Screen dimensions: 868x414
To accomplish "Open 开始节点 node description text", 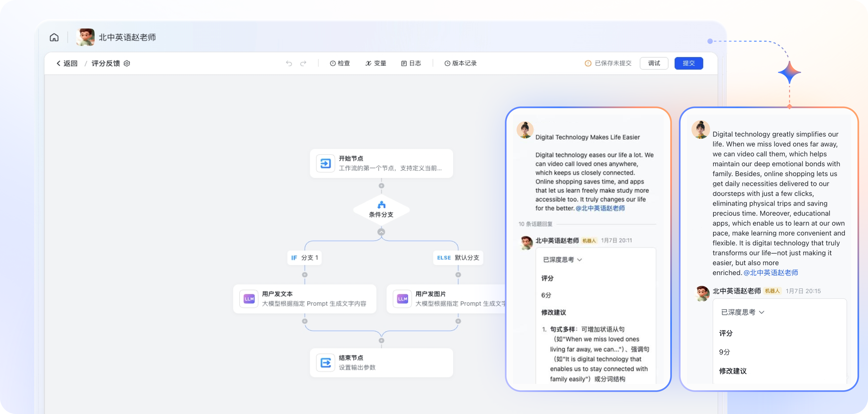I will coord(390,168).
